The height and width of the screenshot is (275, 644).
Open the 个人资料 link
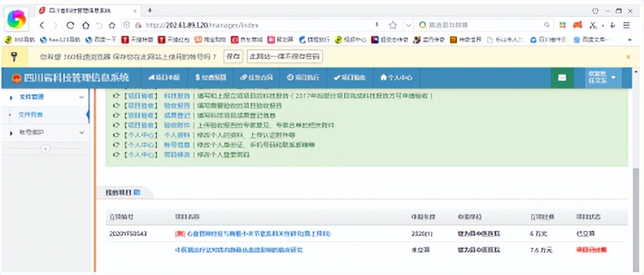pyautogui.click(x=177, y=135)
